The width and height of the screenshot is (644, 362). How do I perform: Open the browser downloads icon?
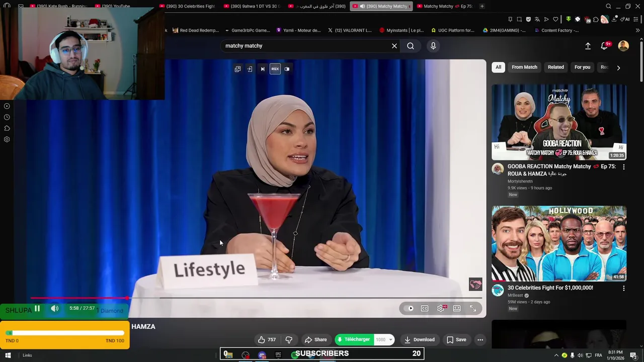point(615,19)
